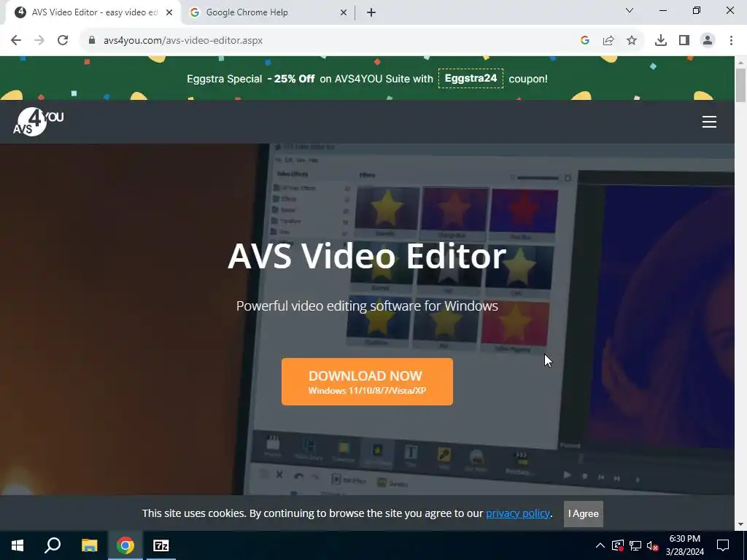Click the browser forward arrow
Image resolution: width=747 pixels, height=560 pixels.
coord(39,41)
